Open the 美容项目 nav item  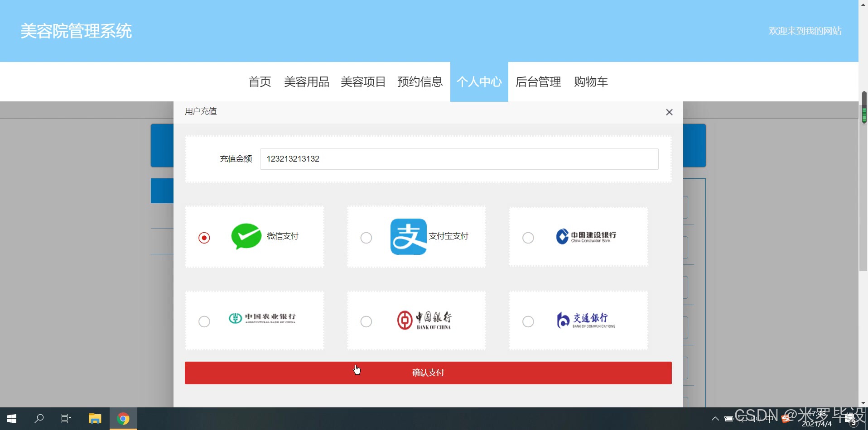363,82
